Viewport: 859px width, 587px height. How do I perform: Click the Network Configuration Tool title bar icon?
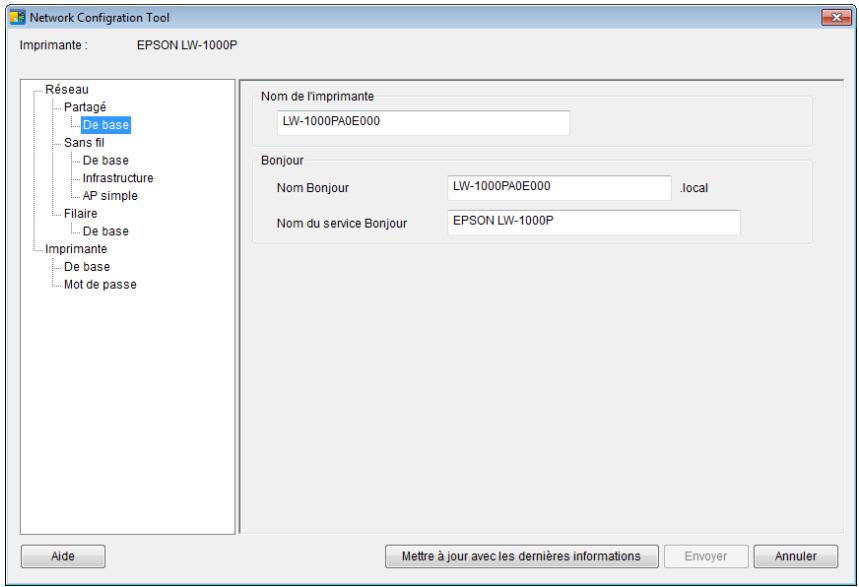(18, 18)
